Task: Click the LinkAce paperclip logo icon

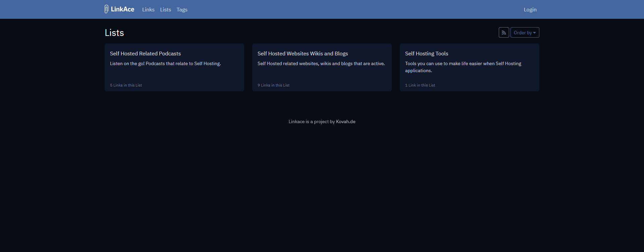Action: (x=106, y=9)
